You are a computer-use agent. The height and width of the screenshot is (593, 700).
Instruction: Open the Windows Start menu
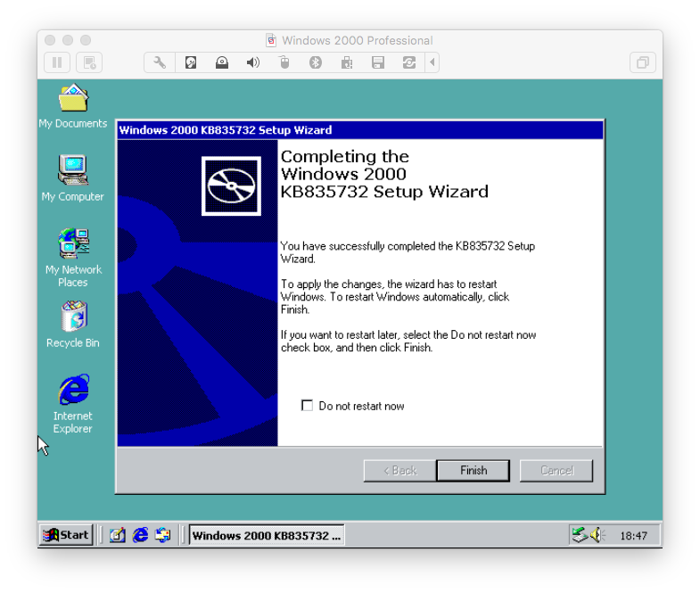coord(66,535)
